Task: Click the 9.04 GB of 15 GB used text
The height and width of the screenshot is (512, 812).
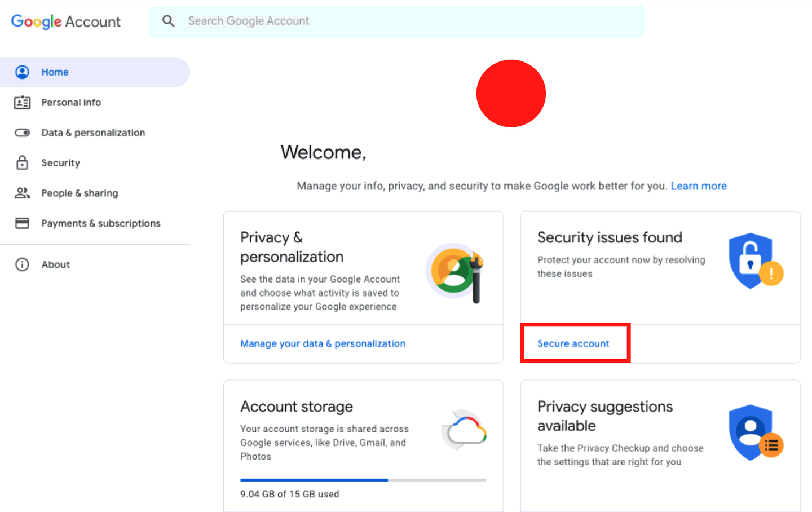Action: pyautogui.click(x=290, y=494)
